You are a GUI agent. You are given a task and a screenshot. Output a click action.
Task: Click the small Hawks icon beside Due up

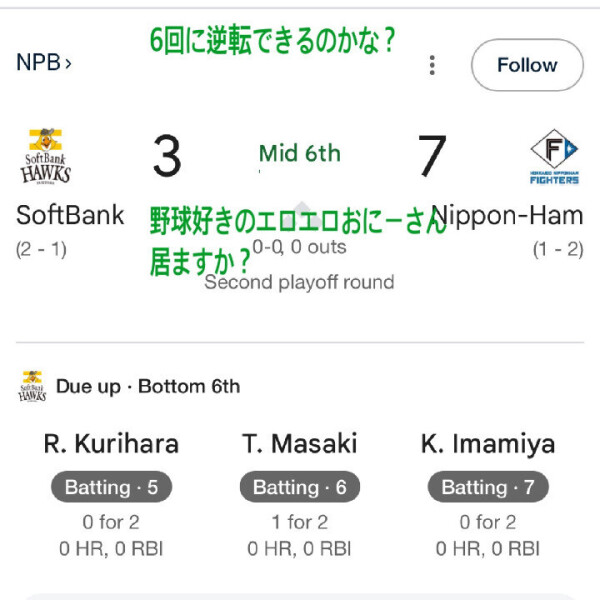(32, 386)
